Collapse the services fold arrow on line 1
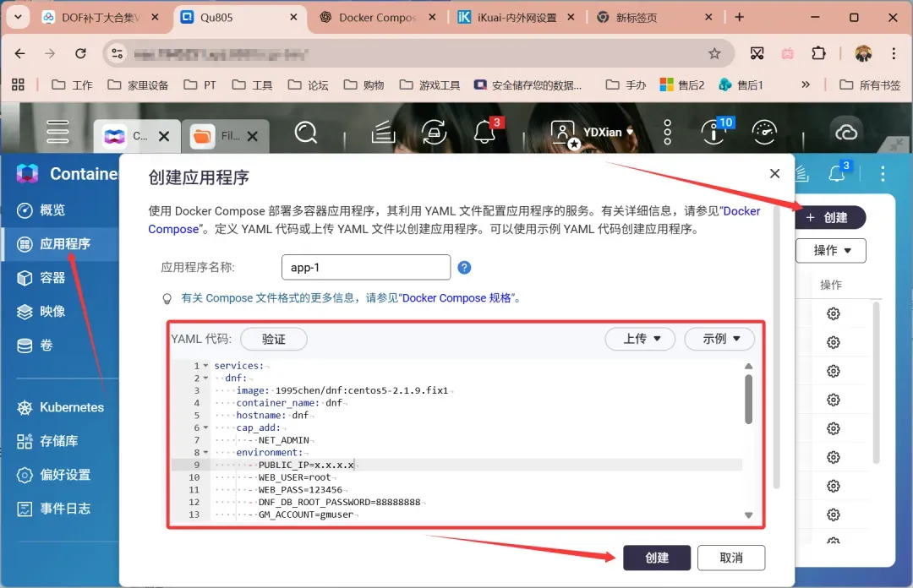Screen dimensions: 913x588 click(205, 366)
